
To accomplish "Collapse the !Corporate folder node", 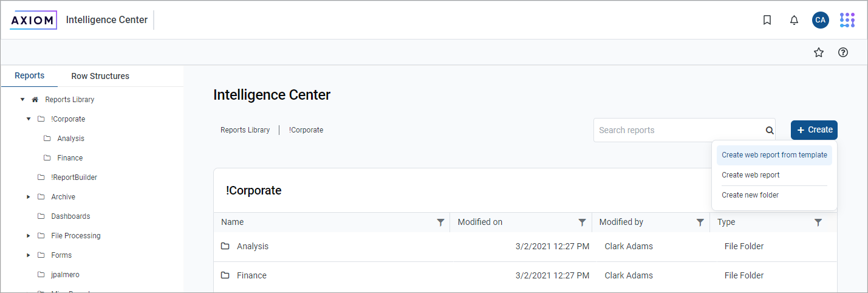I will (29, 119).
